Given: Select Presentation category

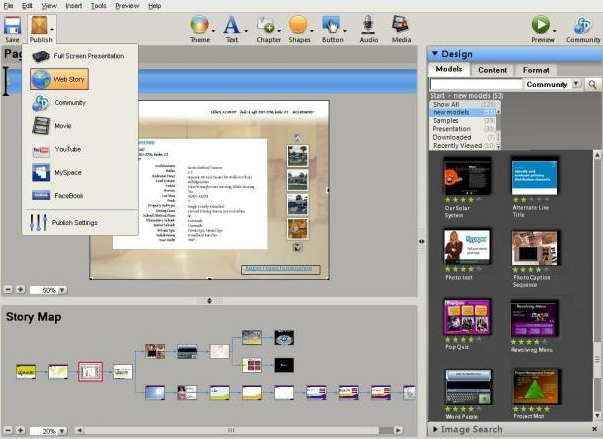Looking at the screenshot, I should coord(463,129).
